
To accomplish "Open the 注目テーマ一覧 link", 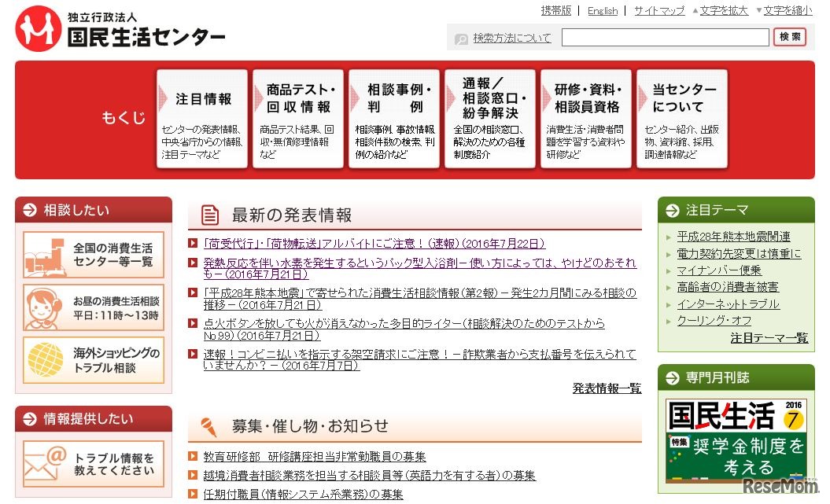I will click(x=769, y=337).
